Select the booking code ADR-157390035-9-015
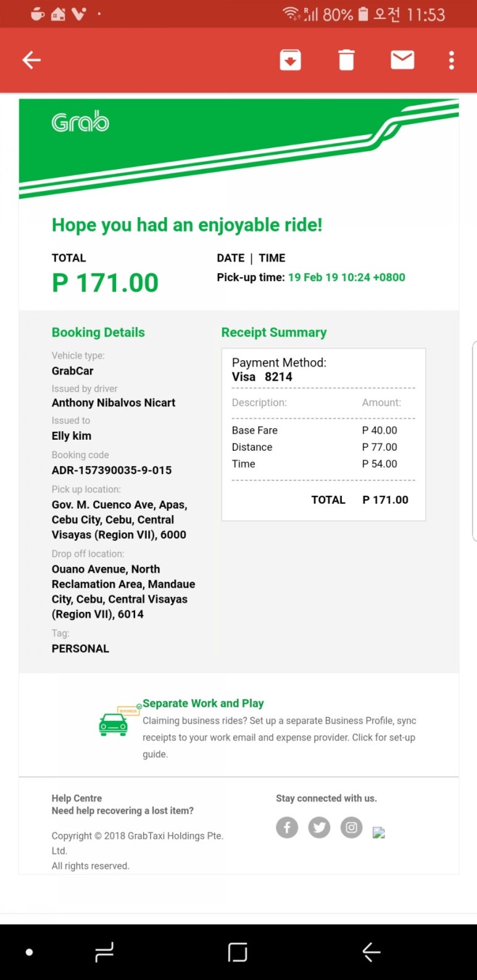 [x=112, y=470]
